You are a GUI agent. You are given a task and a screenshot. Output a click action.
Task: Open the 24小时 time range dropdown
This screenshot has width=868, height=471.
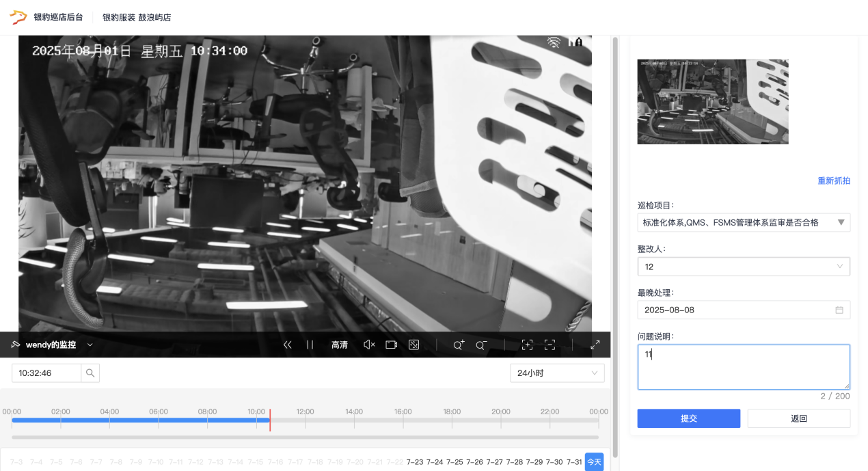[557, 373]
